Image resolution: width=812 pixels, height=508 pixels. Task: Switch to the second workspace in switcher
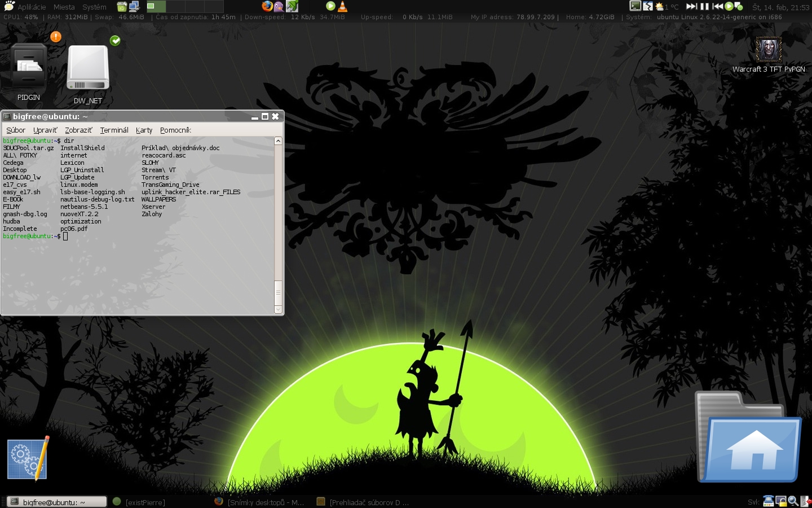(175, 7)
